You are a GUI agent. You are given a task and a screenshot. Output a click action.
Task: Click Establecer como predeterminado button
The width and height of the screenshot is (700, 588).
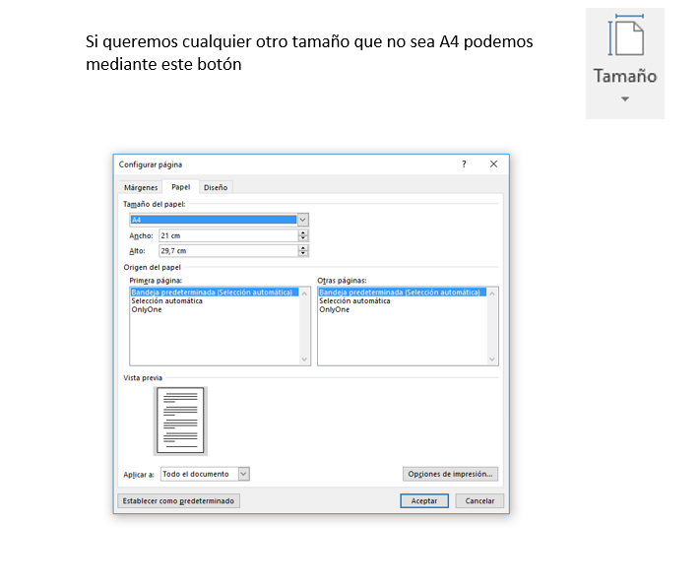pyautogui.click(x=178, y=501)
